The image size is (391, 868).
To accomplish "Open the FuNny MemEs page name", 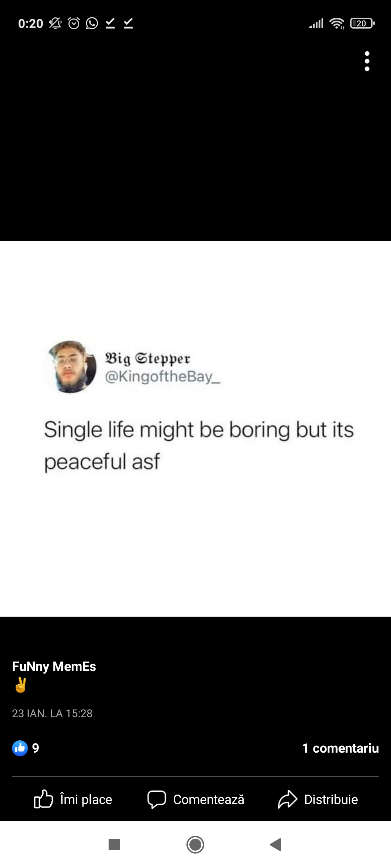I will click(x=54, y=666).
